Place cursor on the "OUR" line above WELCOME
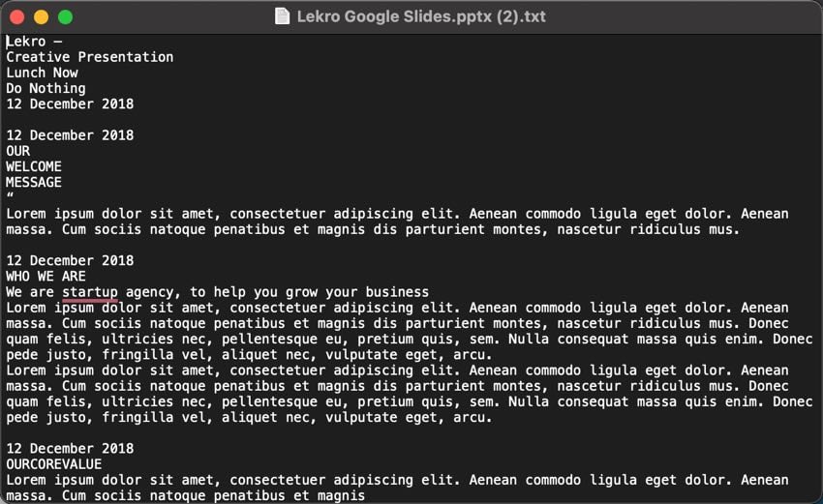The width and height of the screenshot is (823, 504). click(17, 151)
